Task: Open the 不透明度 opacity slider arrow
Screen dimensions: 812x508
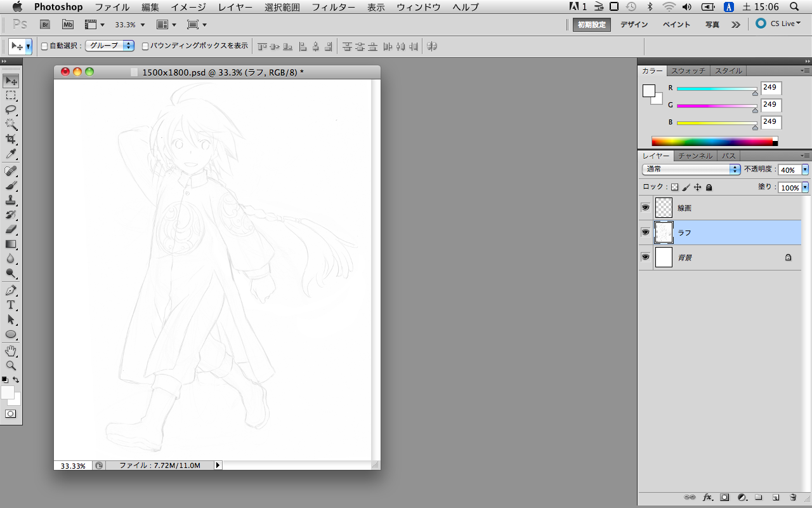Action: tap(805, 170)
